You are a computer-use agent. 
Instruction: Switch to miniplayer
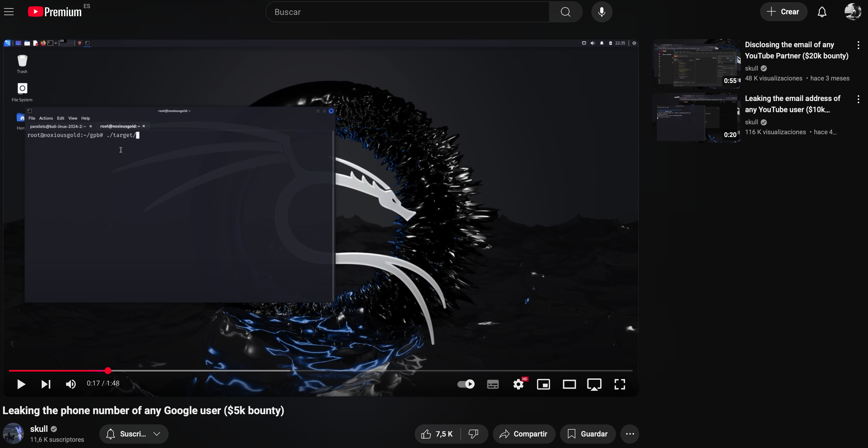pyautogui.click(x=543, y=384)
